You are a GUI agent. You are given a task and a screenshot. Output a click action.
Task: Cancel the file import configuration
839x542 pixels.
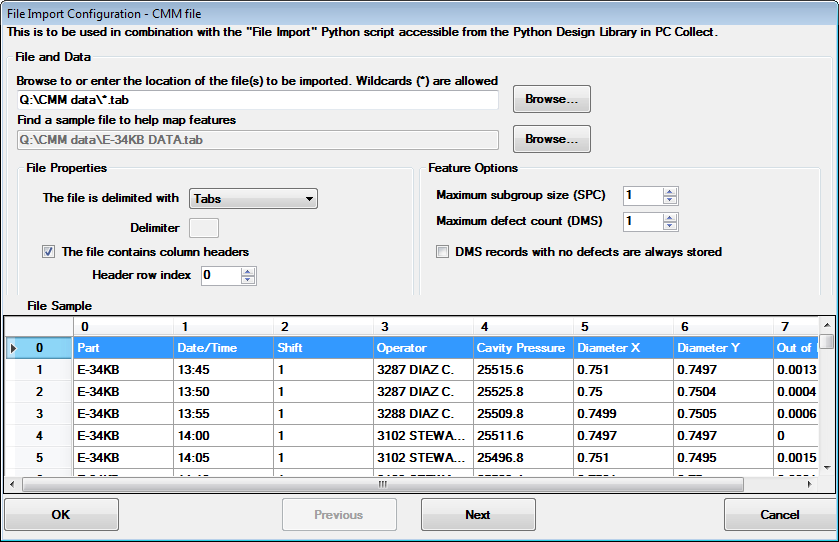pos(778,515)
